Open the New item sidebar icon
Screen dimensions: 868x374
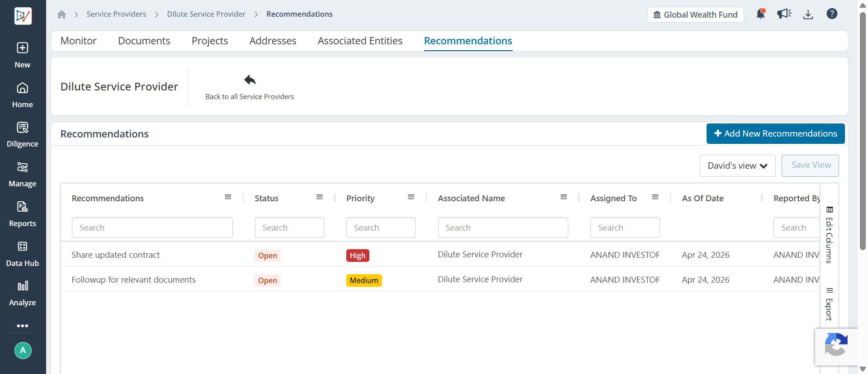click(x=23, y=55)
